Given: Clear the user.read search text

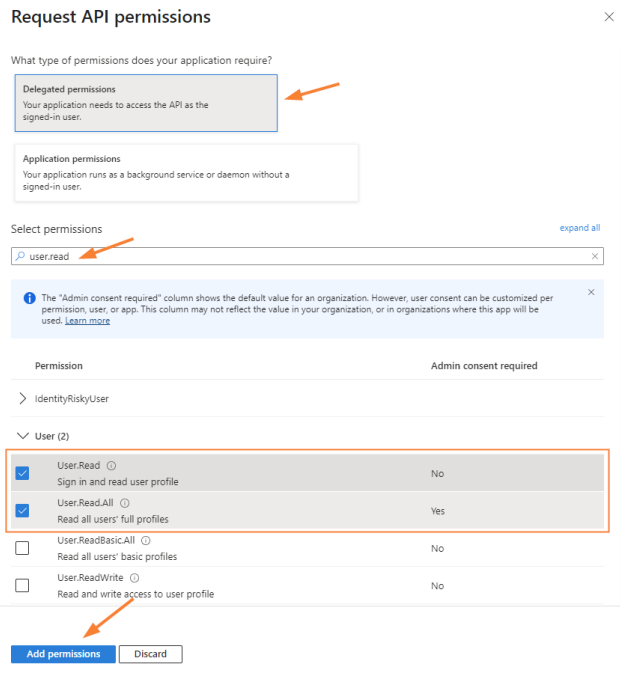Looking at the screenshot, I should pyautogui.click(x=595, y=257).
